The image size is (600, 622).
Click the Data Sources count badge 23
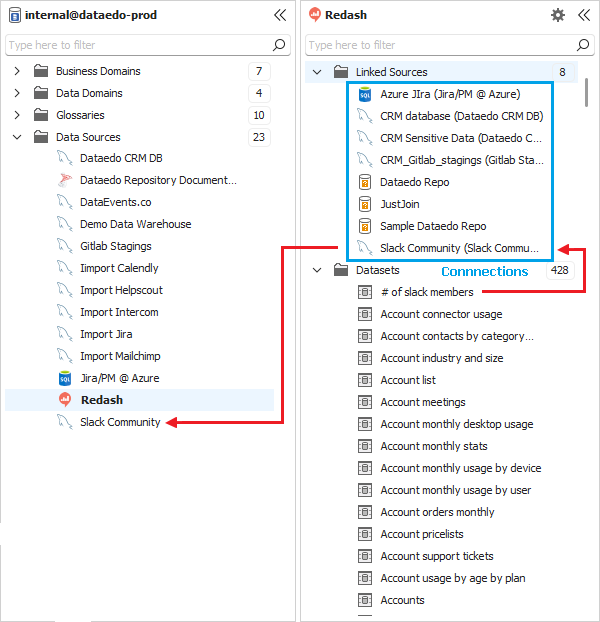[259, 137]
